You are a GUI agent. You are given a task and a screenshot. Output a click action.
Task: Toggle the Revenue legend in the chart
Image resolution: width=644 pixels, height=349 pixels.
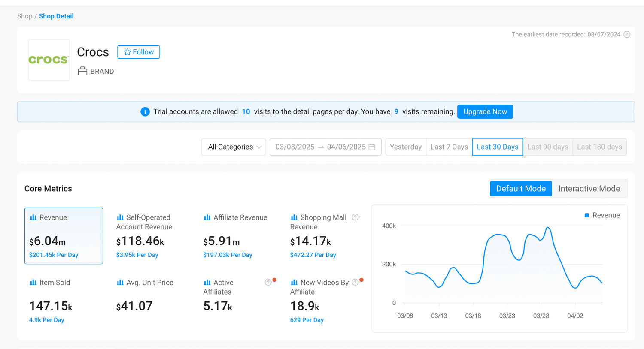pos(602,215)
